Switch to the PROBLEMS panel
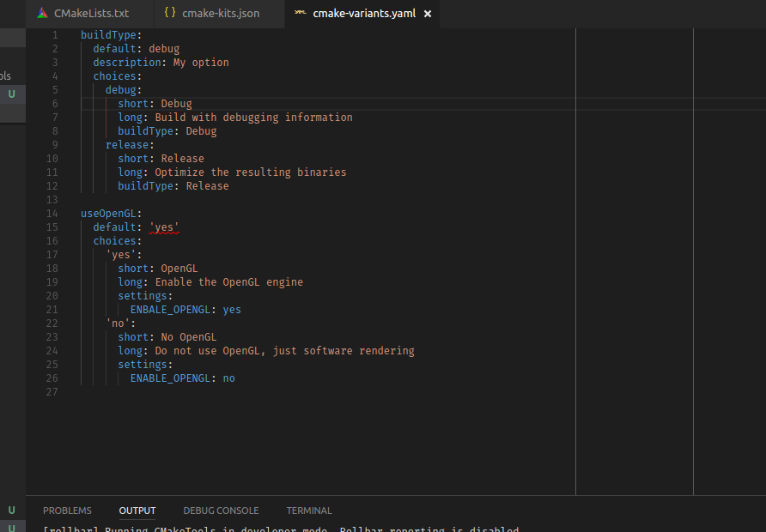Viewport: 766px width, 532px height. [67, 510]
